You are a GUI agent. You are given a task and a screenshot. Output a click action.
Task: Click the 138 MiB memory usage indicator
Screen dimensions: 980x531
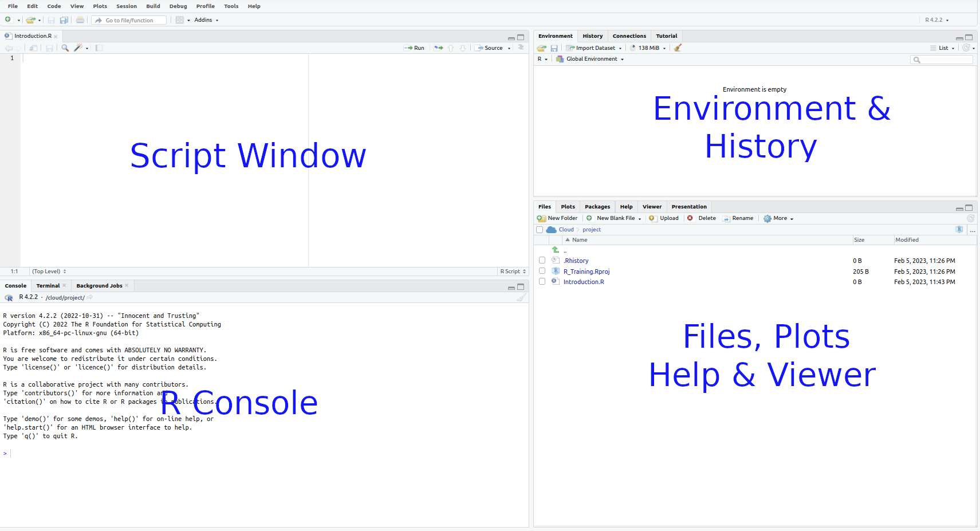click(648, 48)
